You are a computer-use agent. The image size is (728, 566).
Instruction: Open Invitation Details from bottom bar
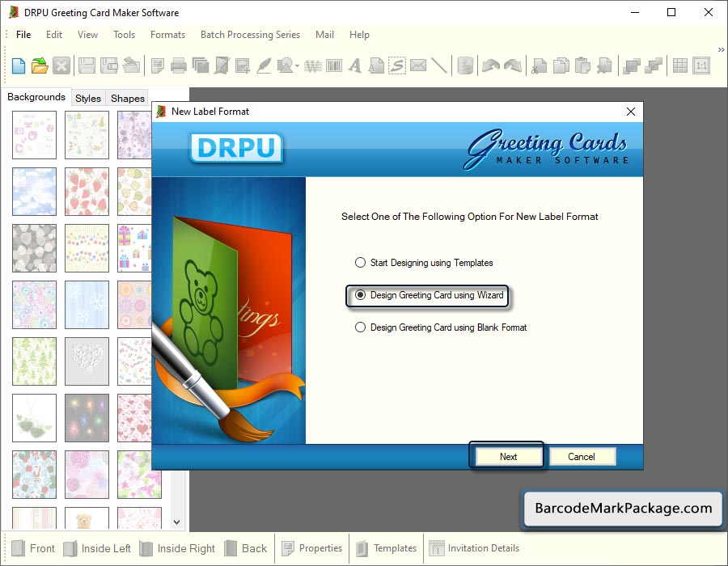coord(474,548)
